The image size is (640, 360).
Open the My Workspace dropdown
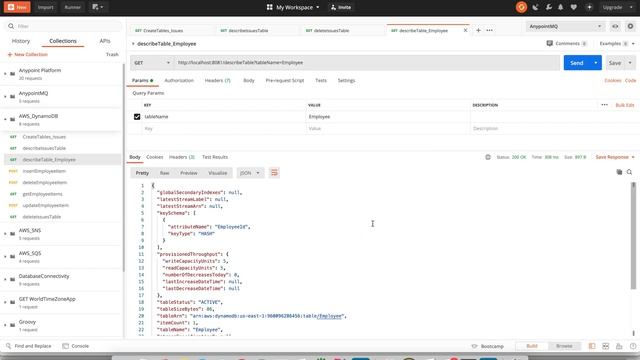tap(293, 7)
